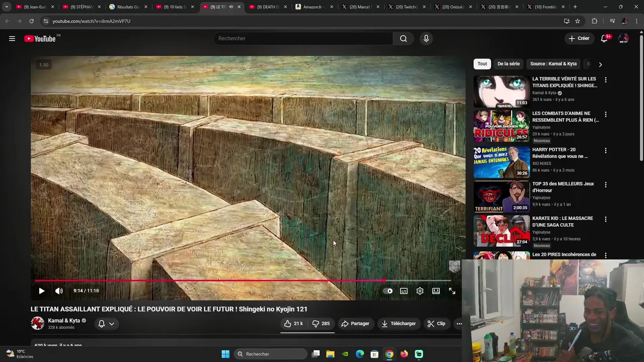Switch to theater mode view
This screenshot has height=362, width=644.
click(x=436, y=291)
